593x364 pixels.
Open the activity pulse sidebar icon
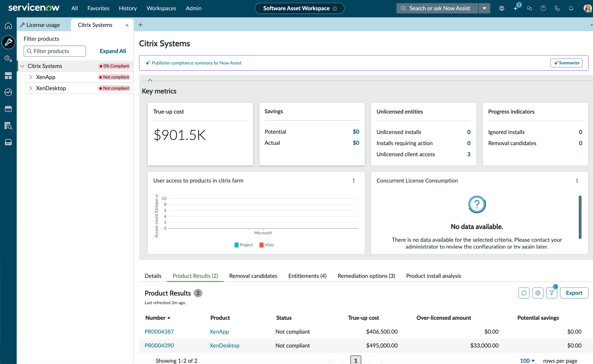pos(8,92)
